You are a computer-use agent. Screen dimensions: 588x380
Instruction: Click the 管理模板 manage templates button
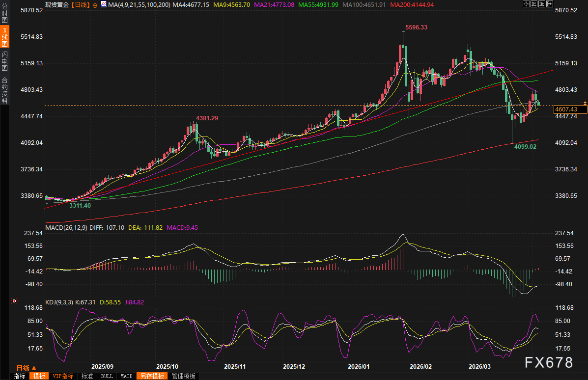183,376
